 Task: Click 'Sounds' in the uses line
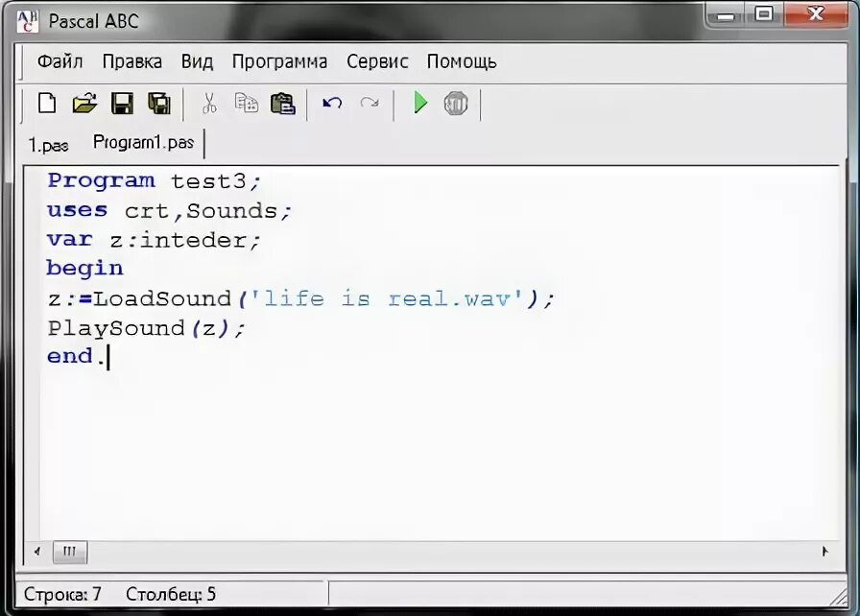coord(232,210)
